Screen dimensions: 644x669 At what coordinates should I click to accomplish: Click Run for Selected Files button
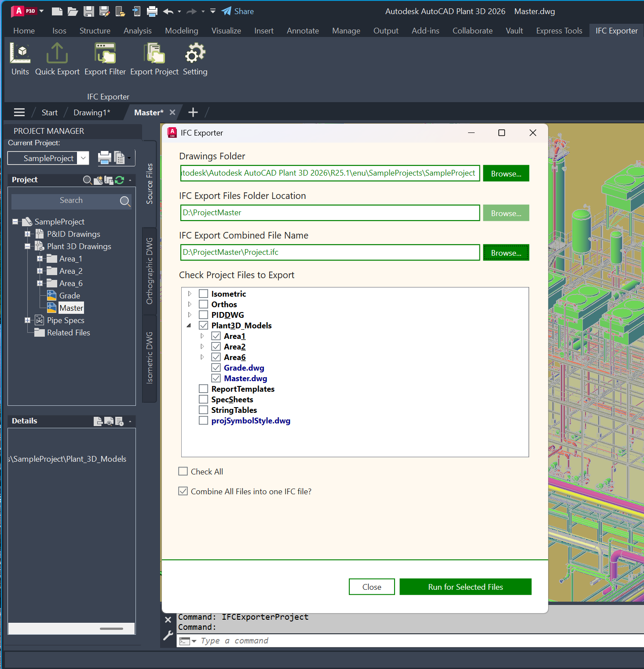point(465,587)
